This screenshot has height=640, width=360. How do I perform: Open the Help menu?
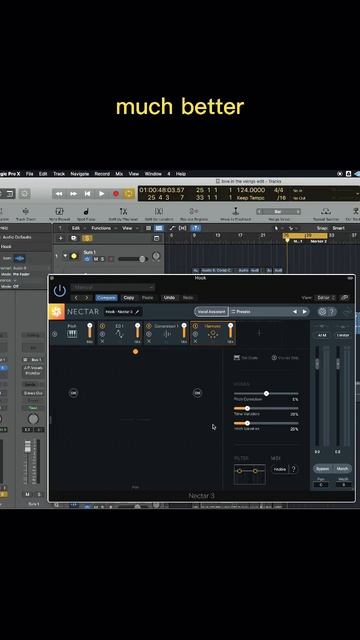181,174
